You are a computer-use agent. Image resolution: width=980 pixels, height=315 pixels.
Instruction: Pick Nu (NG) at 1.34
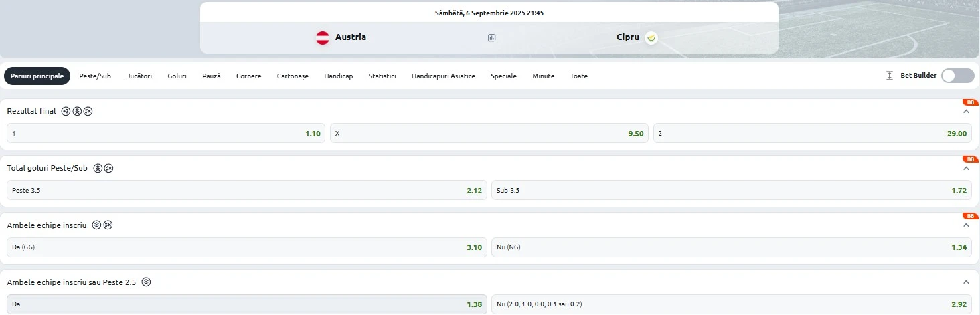click(732, 247)
